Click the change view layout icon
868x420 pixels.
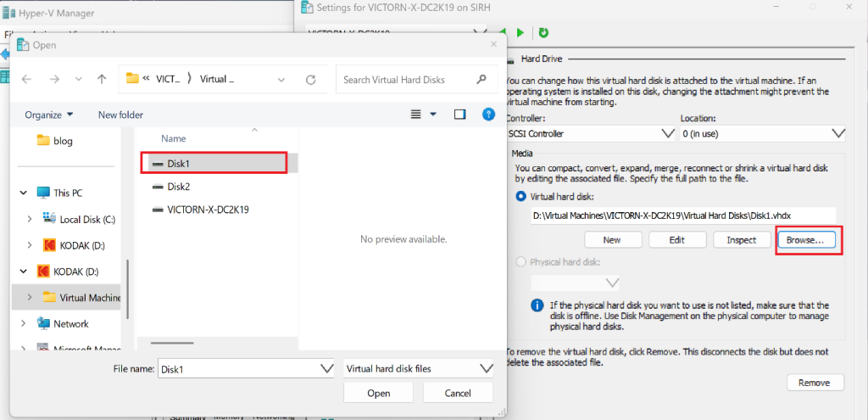[416, 115]
